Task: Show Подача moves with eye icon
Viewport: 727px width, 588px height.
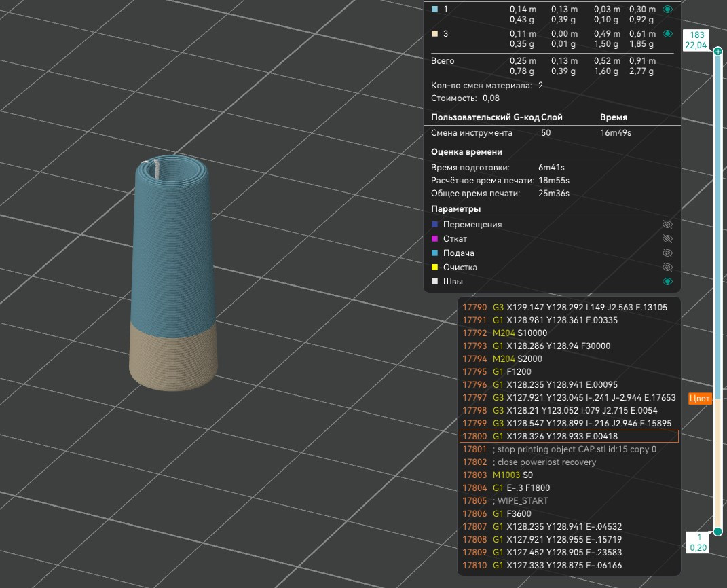Action: [667, 253]
